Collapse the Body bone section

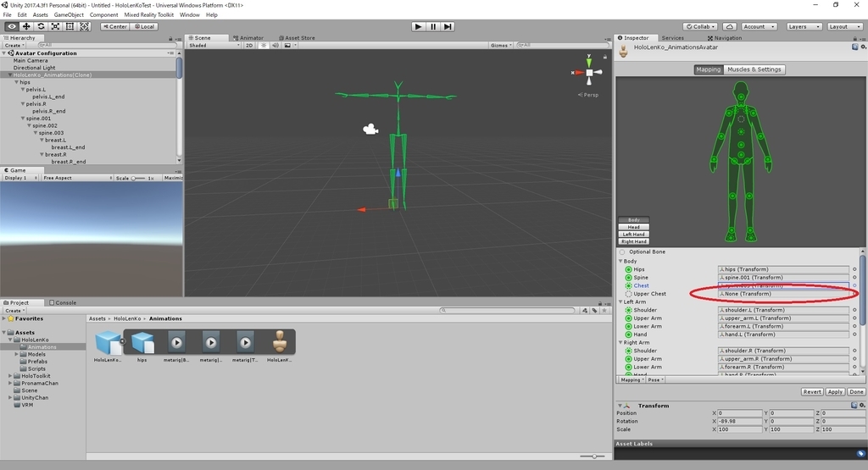point(620,261)
